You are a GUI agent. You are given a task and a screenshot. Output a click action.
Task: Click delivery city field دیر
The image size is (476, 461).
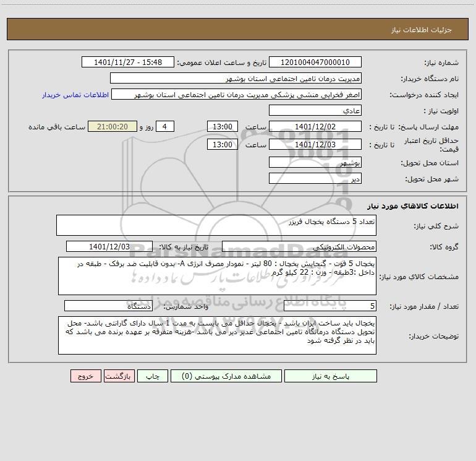click(x=315, y=178)
